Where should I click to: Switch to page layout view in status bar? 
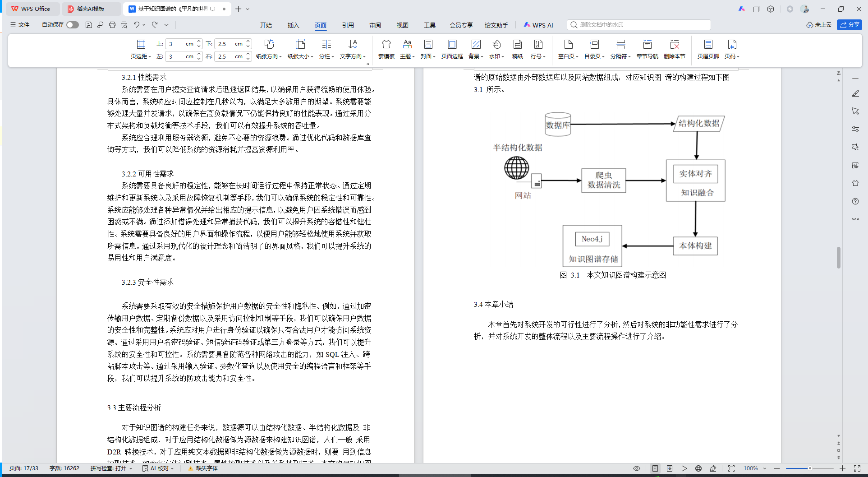[655, 468]
